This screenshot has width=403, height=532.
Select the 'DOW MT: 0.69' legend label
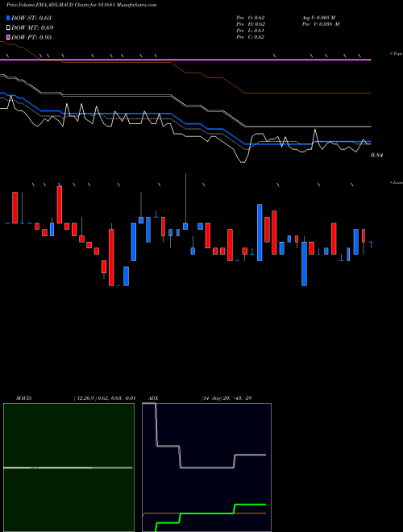pos(32,28)
